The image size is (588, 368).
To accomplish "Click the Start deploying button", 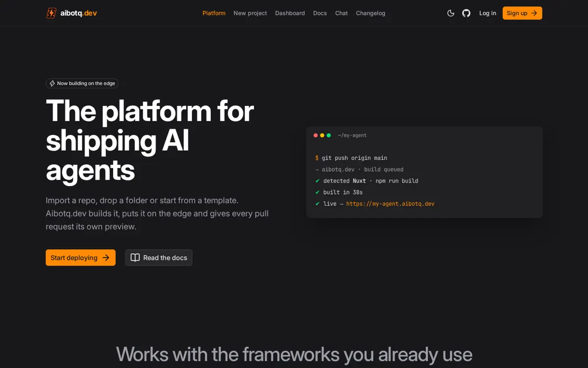I will coord(81,258).
